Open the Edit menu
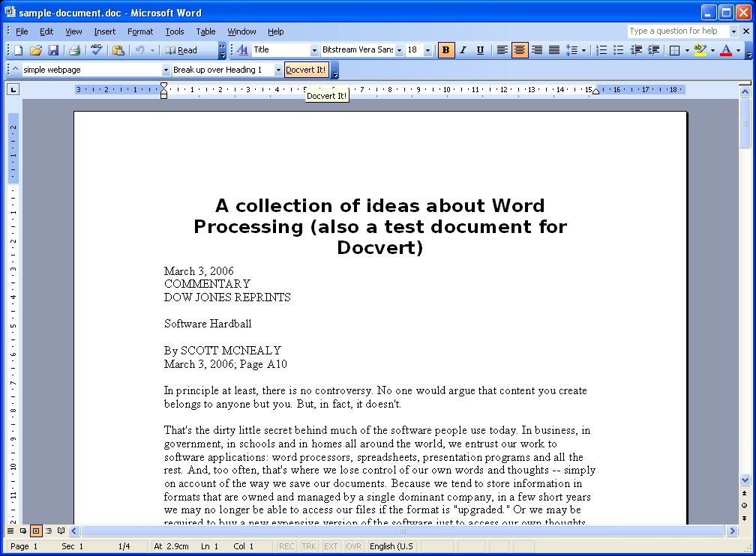Image resolution: width=756 pixels, height=556 pixels. [x=46, y=31]
